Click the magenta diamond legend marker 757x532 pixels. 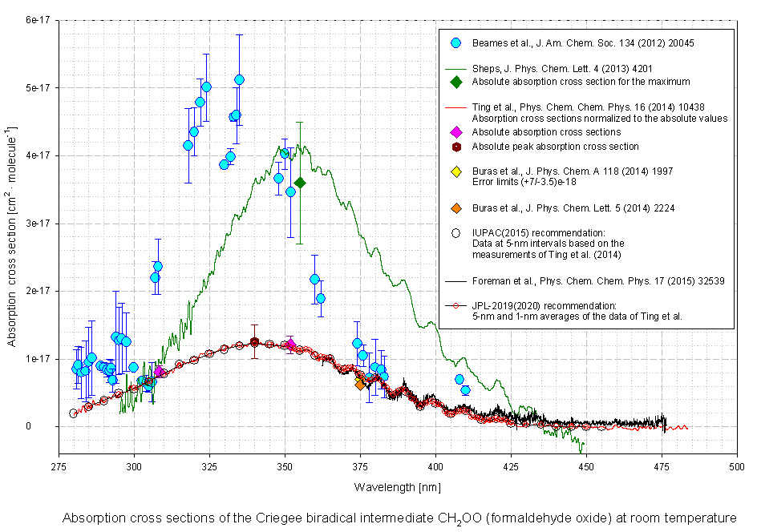pos(455,132)
